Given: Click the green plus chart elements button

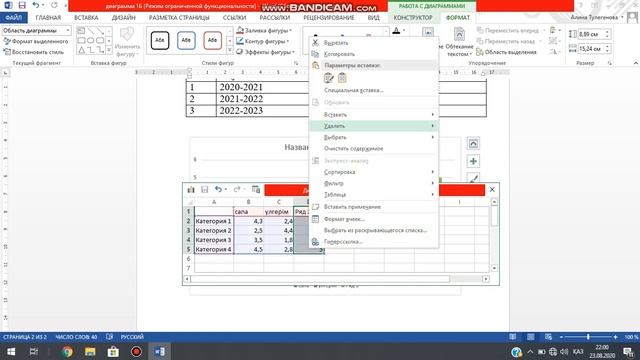Looking at the screenshot, I should 473,161.
